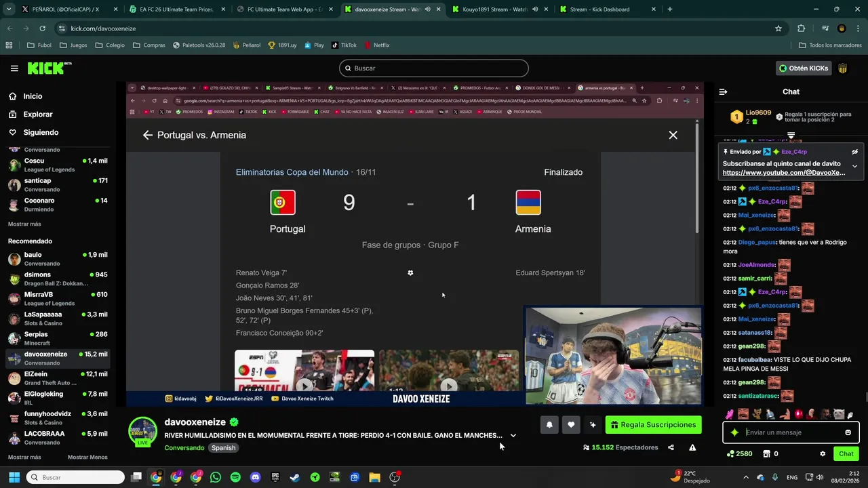Open WhatsApp from the taskbar
Viewport: 868px width, 488px height.
[216, 477]
